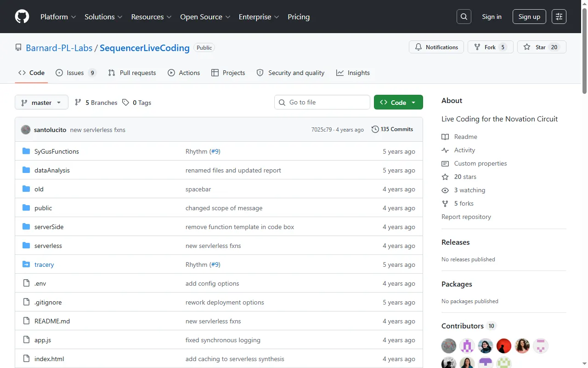Click the Notifications button
This screenshot has height=368, width=588.
[436, 47]
